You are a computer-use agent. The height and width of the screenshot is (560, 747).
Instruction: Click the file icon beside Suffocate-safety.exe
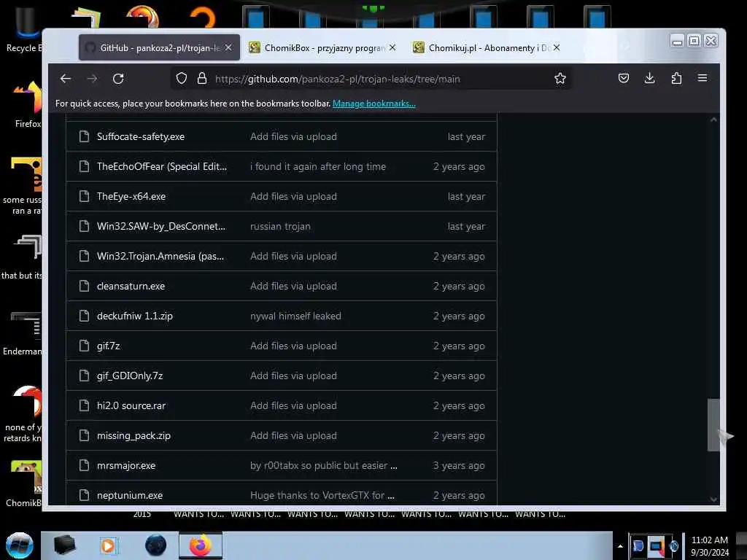[x=85, y=136]
